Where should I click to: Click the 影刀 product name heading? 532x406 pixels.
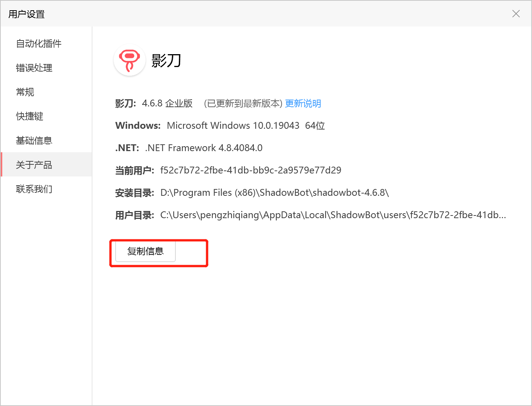pos(166,60)
